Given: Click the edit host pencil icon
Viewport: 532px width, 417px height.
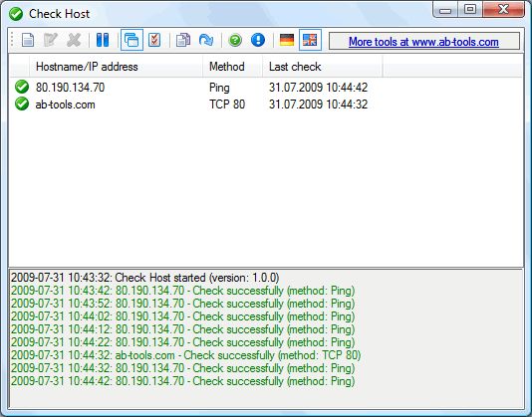Looking at the screenshot, I should (x=51, y=40).
